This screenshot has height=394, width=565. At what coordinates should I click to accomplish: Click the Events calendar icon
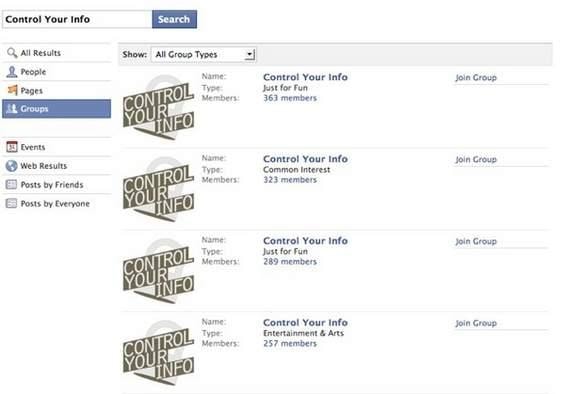click(x=12, y=147)
